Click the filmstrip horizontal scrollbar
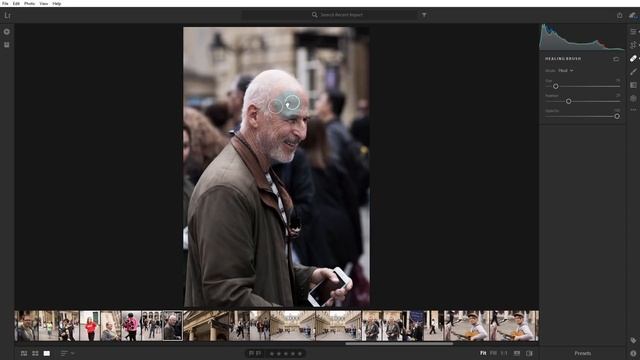This screenshot has width=640, height=360. point(399,344)
